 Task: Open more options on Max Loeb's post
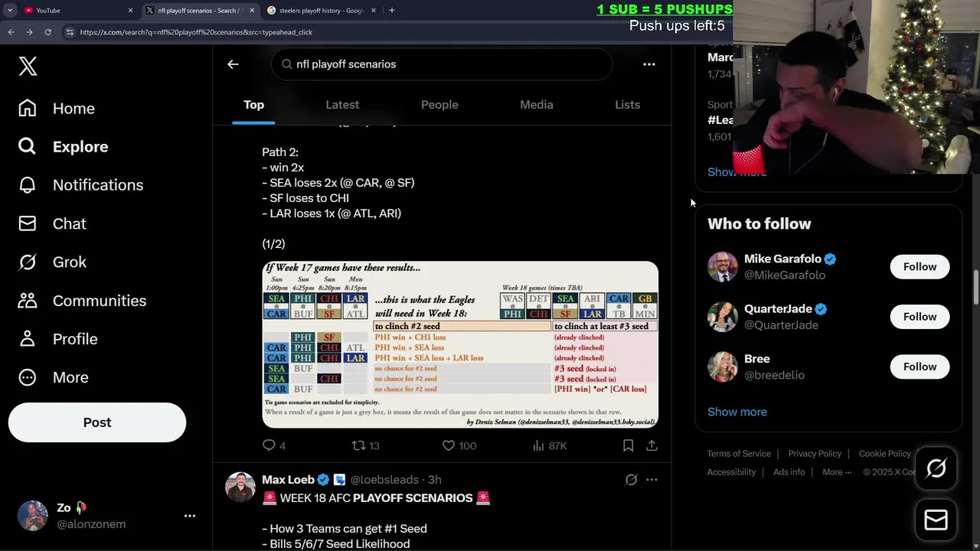coord(652,480)
